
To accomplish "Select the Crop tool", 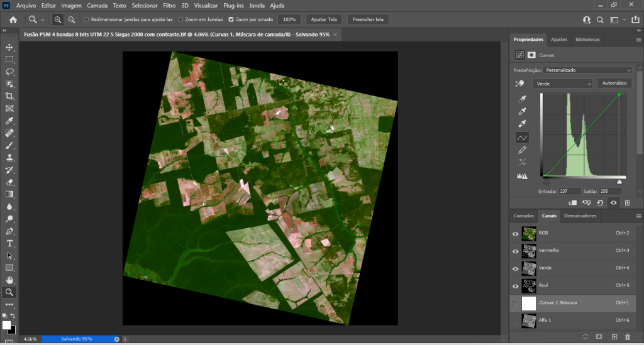I will (x=9, y=96).
